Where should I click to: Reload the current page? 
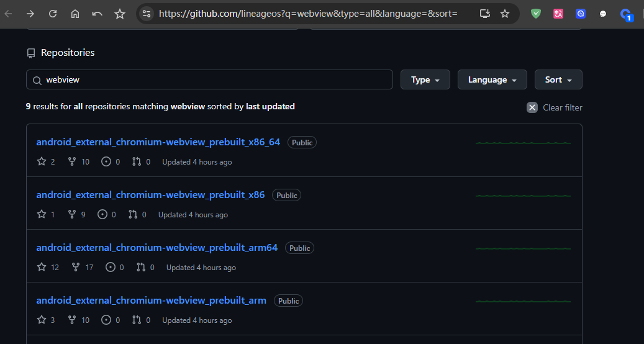[53, 14]
